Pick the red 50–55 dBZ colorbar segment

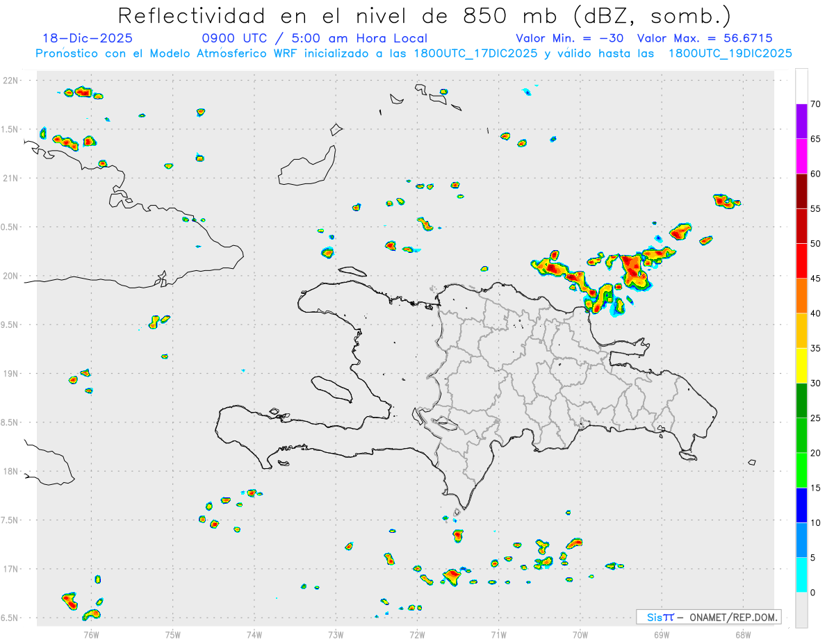pyautogui.click(x=801, y=226)
